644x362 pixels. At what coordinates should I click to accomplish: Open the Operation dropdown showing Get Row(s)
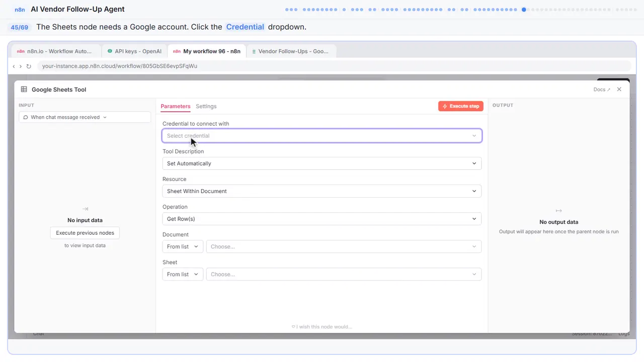click(322, 219)
